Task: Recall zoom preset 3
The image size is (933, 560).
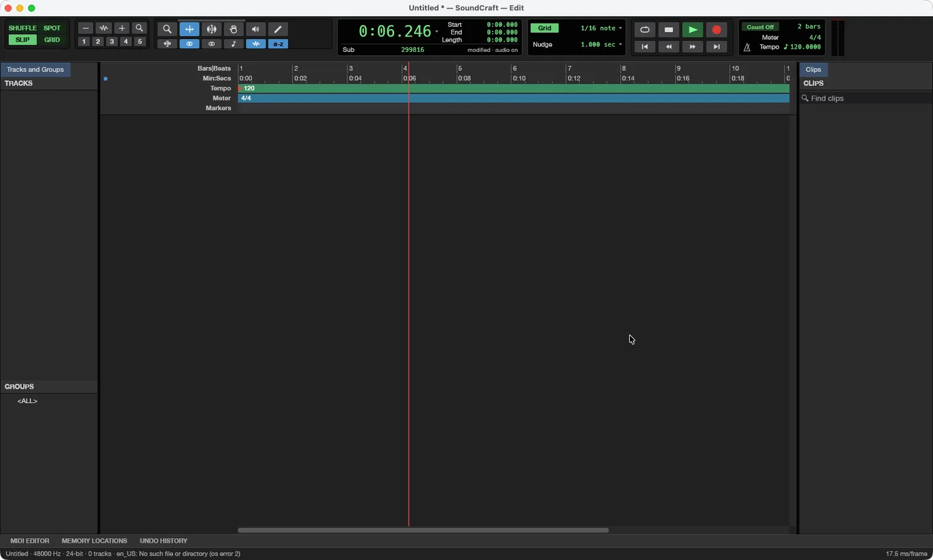Action: tap(112, 42)
